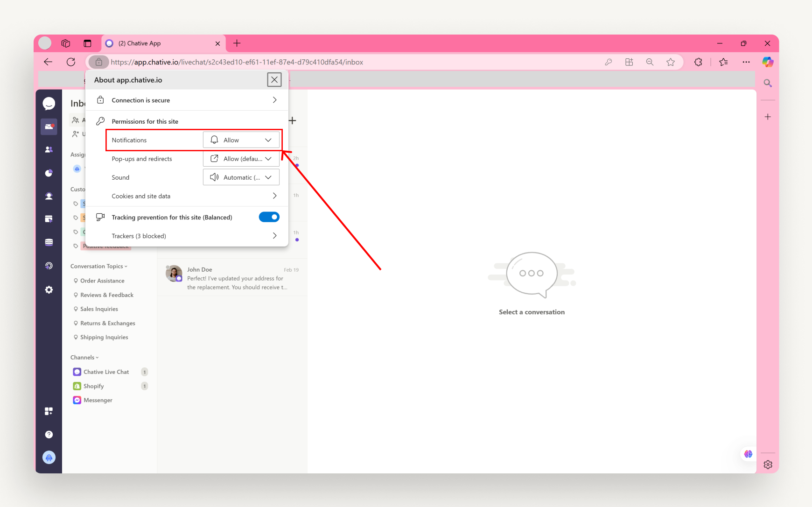The image size is (812, 507).
Task: Click the automation icon above settings gear
Action: pyautogui.click(x=49, y=266)
